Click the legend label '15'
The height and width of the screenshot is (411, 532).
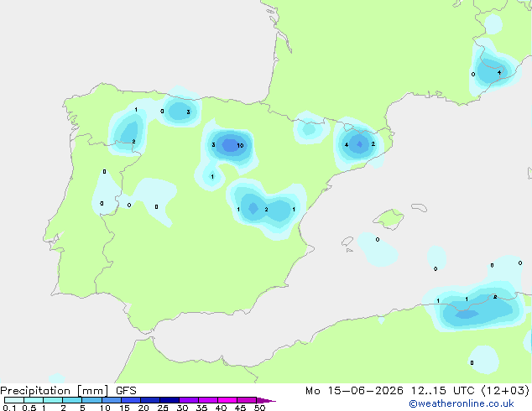124,408
